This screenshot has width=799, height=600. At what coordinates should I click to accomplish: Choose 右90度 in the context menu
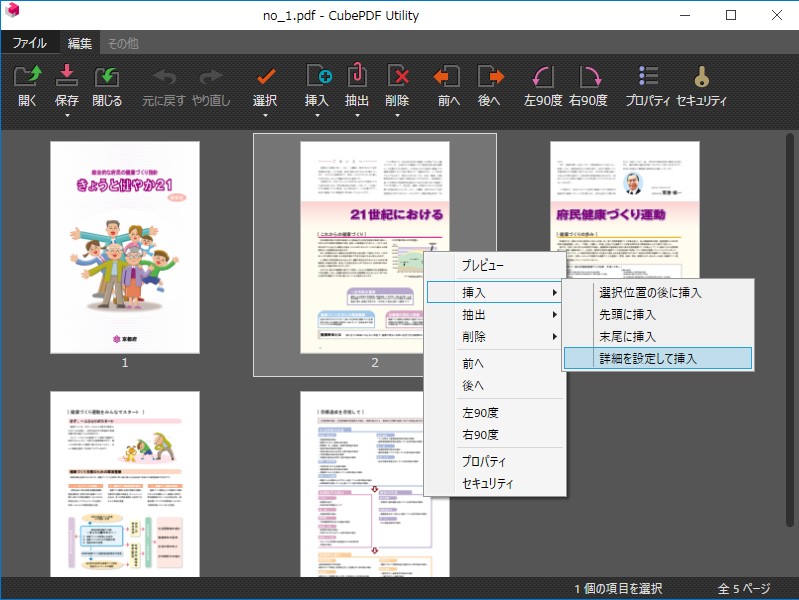pos(494,434)
